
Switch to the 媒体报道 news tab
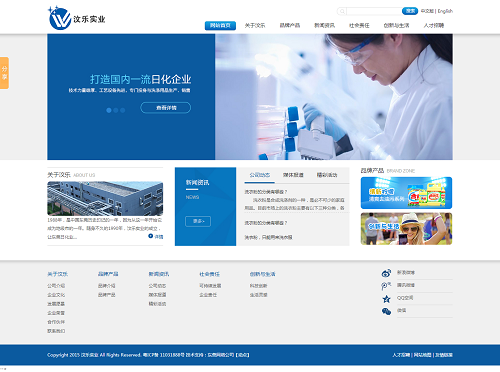pos(293,175)
